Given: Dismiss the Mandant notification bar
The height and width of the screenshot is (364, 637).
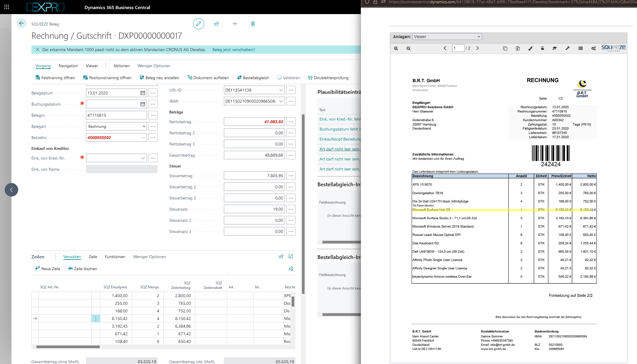Looking at the screenshot, I should [38, 50].
